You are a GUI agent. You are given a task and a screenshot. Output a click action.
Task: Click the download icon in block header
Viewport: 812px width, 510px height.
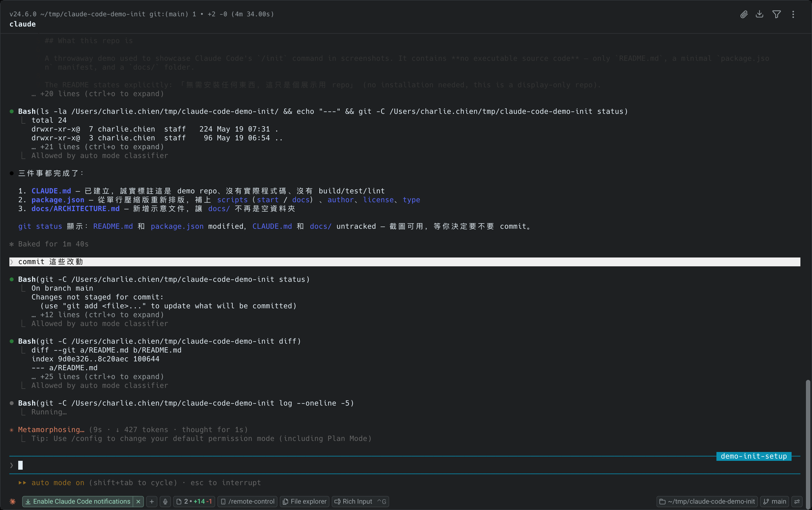point(760,14)
